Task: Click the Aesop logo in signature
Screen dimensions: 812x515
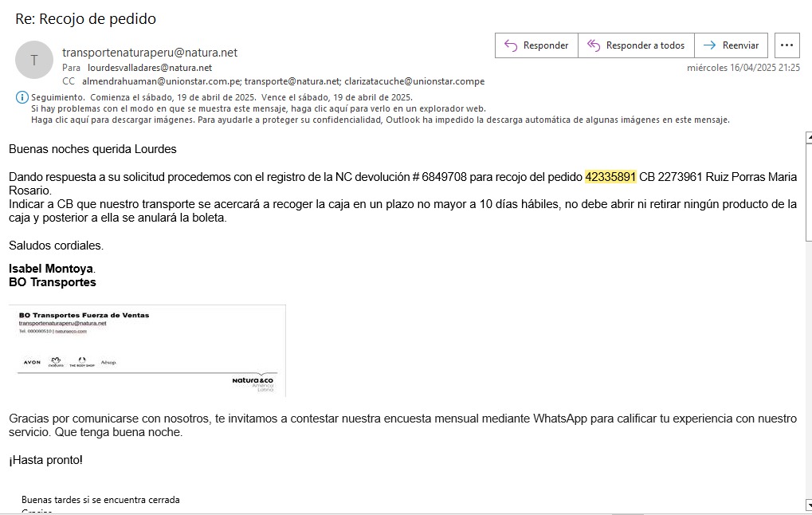Action: click(x=108, y=363)
